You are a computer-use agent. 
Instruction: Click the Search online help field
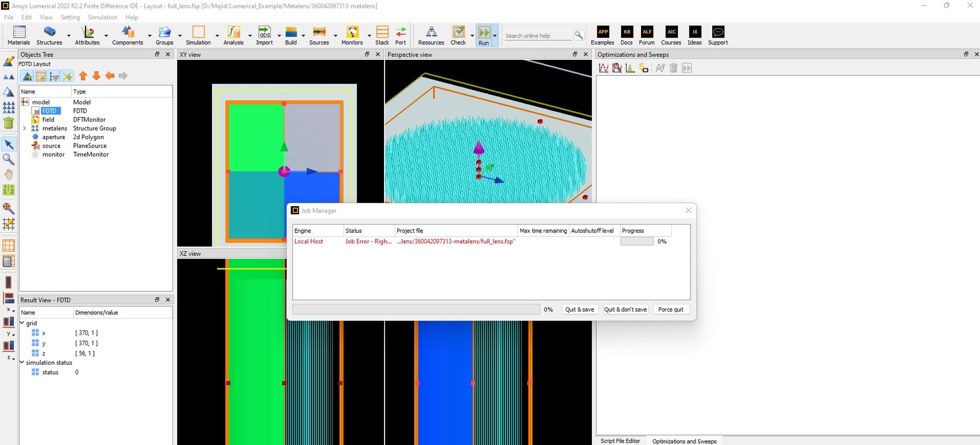pyautogui.click(x=538, y=36)
